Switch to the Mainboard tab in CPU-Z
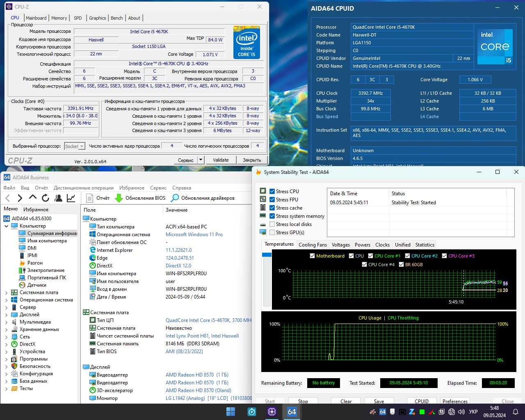525x420 pixels. click(x=36, y=18)
